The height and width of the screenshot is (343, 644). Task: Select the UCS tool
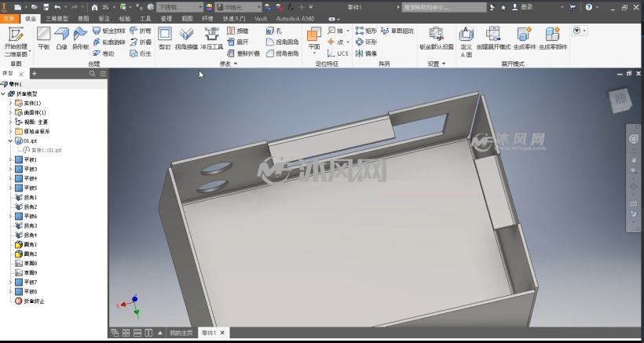pos(338,53)
